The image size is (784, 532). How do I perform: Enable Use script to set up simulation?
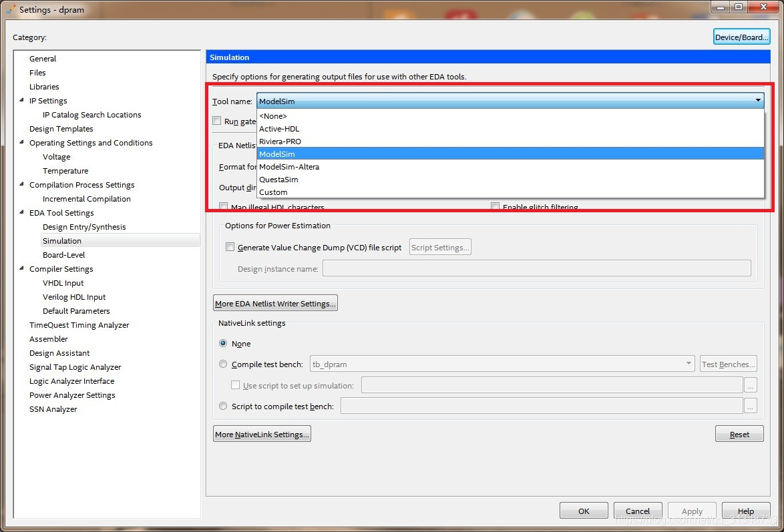(x=235, y=385)
